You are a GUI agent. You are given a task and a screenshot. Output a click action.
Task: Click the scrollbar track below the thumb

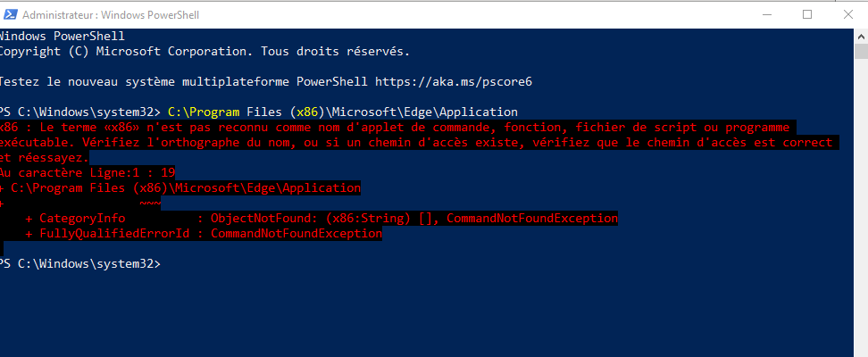[862, 211]
